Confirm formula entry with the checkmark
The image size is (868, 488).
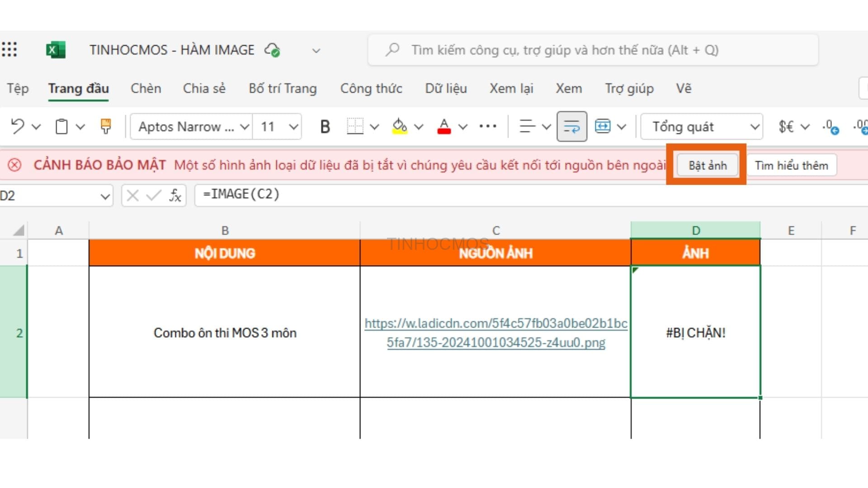154,196
